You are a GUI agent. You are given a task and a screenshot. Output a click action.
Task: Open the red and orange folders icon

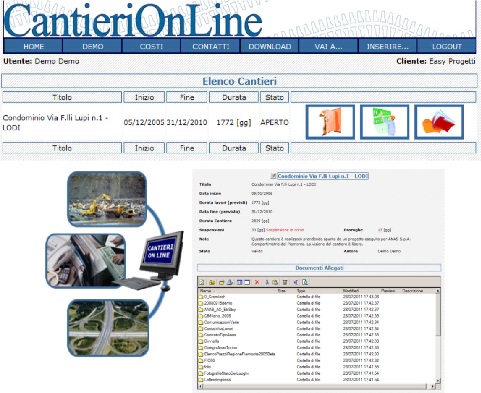tap(439, 122)
